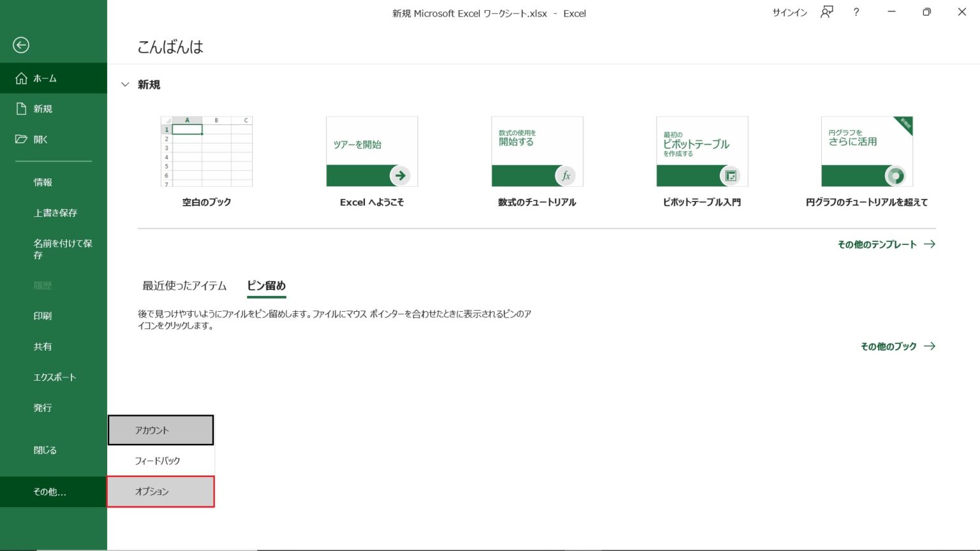This screenshot has height=551, width=980.
Task: Open the ピボットテーブル入門 template
Action: [702, 151]
